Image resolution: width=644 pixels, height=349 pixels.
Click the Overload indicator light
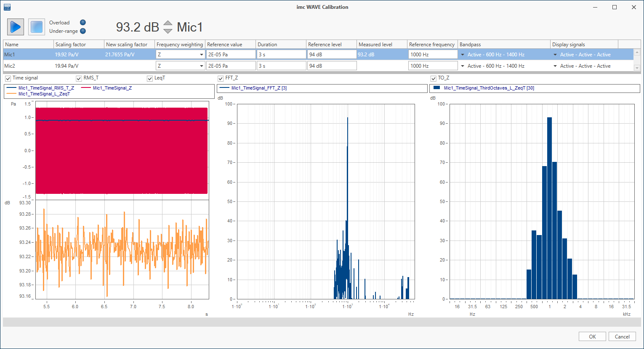pos(83,23)
